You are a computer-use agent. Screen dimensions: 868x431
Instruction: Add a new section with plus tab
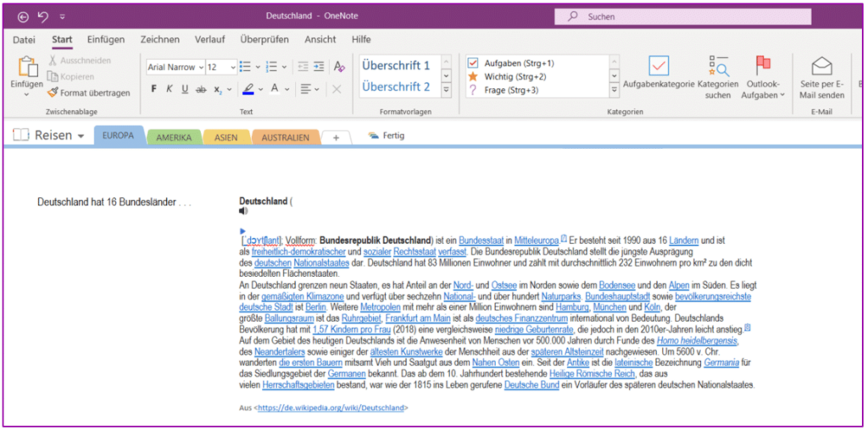336,138
